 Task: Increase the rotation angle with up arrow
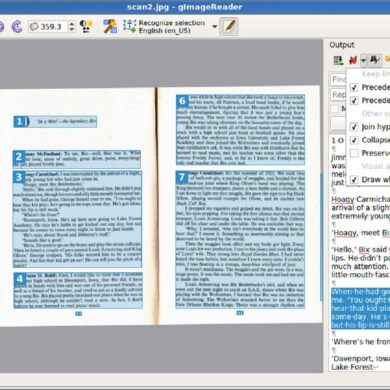click(x=72, y=24)
